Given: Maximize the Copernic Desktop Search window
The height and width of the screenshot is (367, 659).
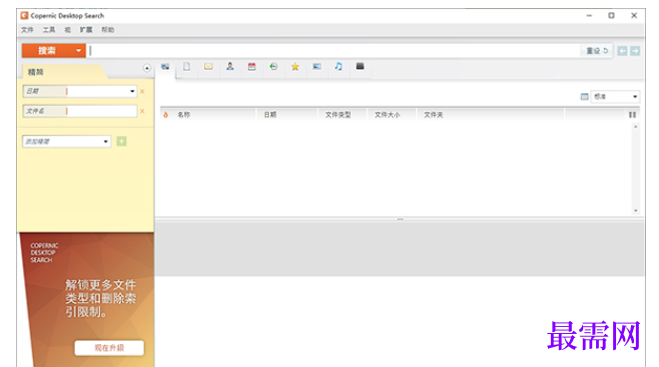Looking at the screenshot, I should click(612, 16).
